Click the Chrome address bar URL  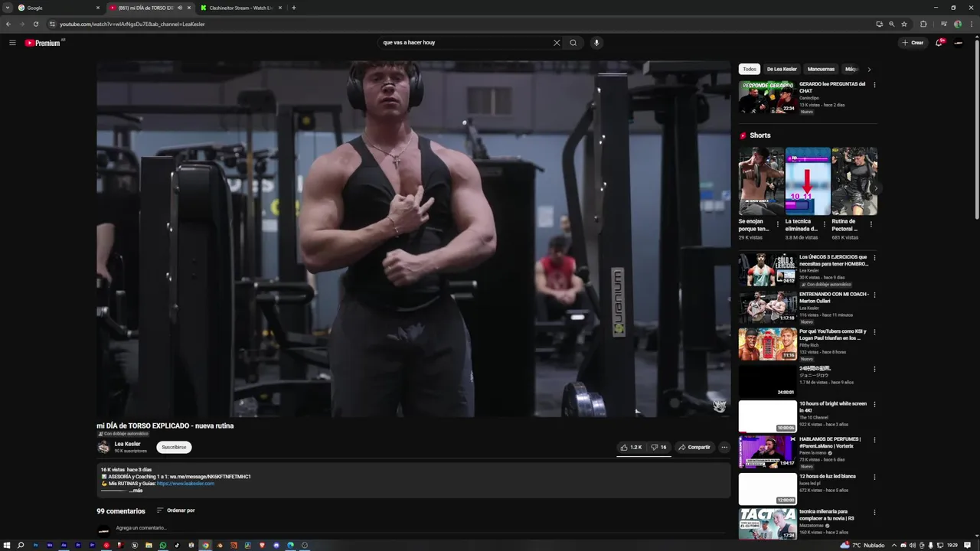132,24
